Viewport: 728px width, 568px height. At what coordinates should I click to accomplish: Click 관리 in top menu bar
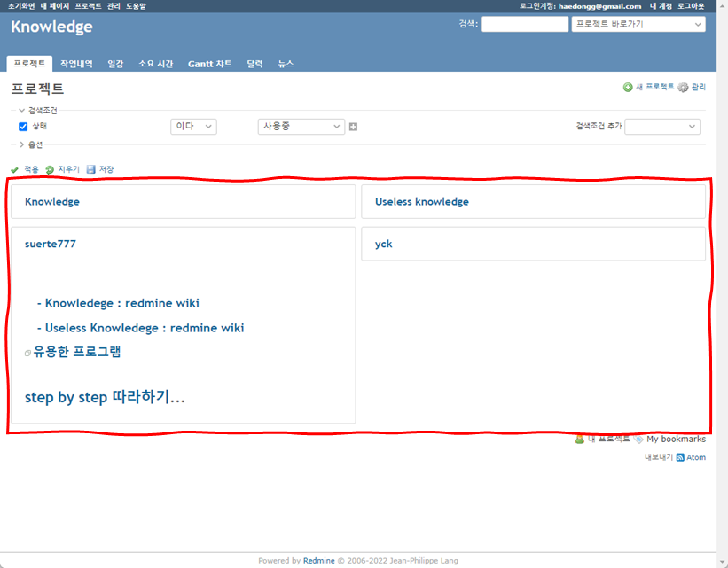click(x=114, y=6)
